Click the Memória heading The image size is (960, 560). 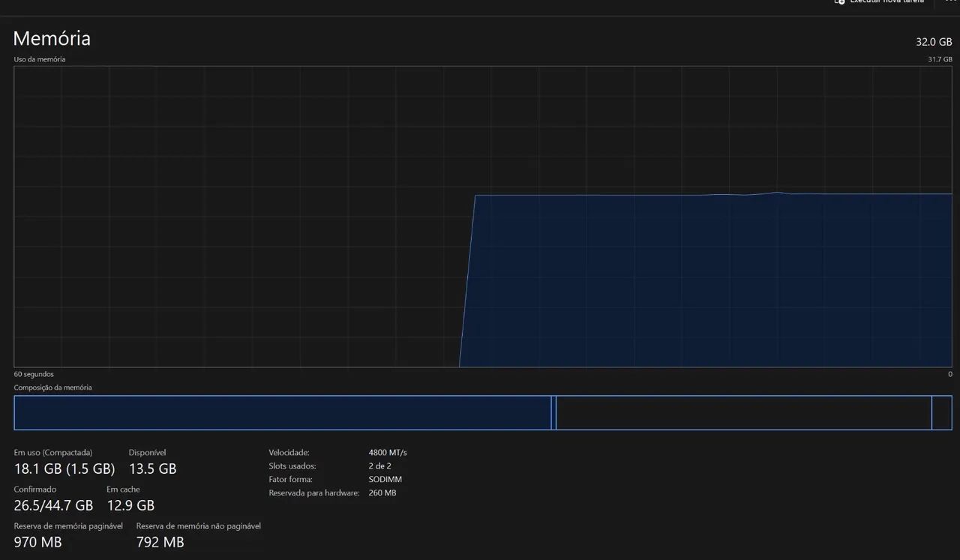pos(52,38)
